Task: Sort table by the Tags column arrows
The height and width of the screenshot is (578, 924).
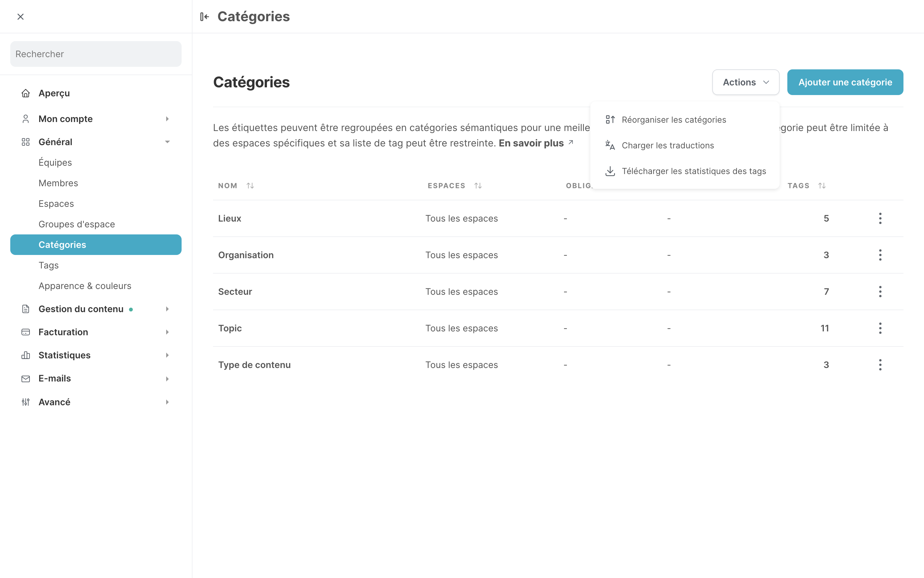Action: 822,185
